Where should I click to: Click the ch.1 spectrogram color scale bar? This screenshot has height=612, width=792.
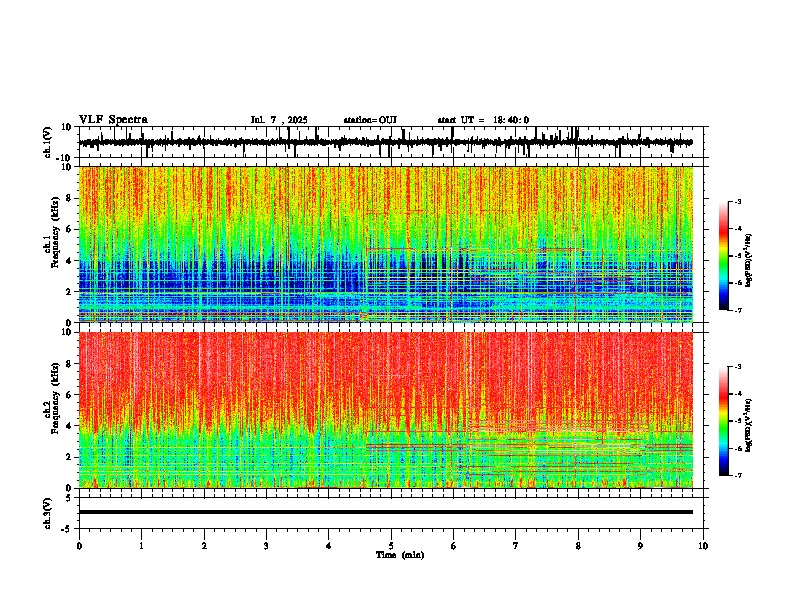coord(724,256)
